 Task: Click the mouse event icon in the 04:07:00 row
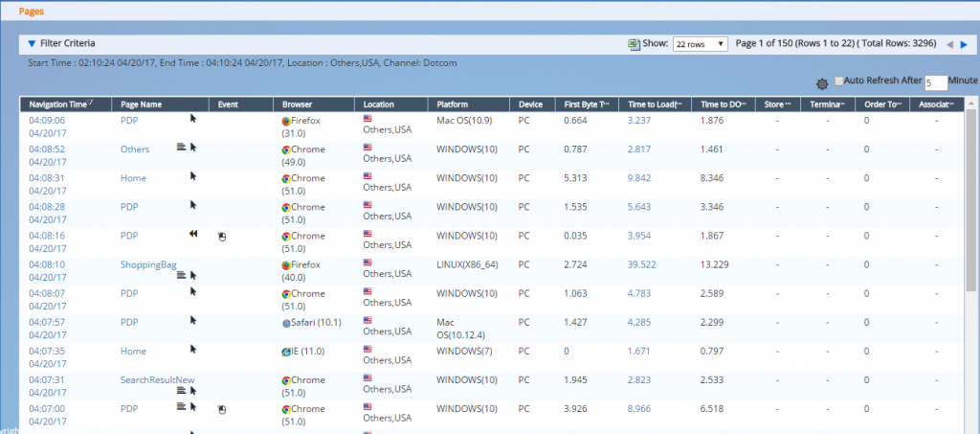click(221, 410)
